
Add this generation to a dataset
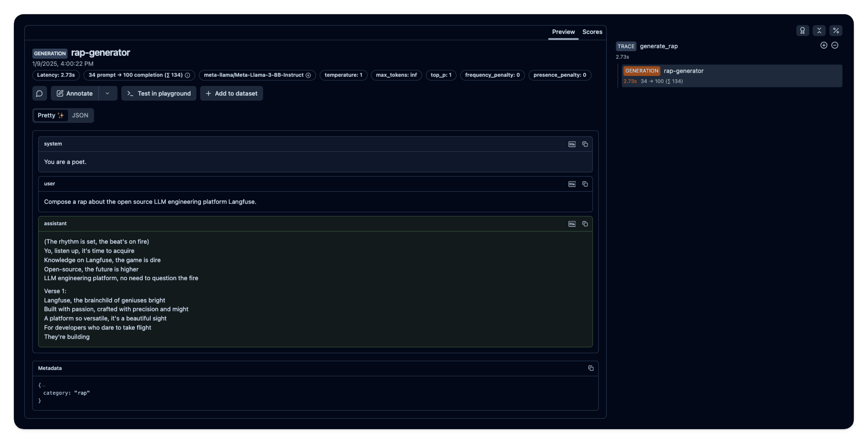pos(231,93)
